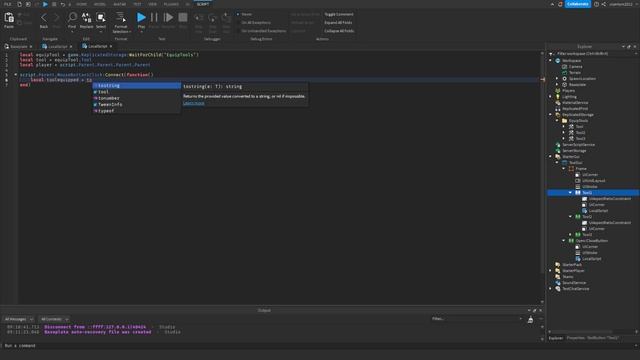Collapse the ReplicatedStorage node
This screenshot has height=360, width=640.
tap(551, 115)
